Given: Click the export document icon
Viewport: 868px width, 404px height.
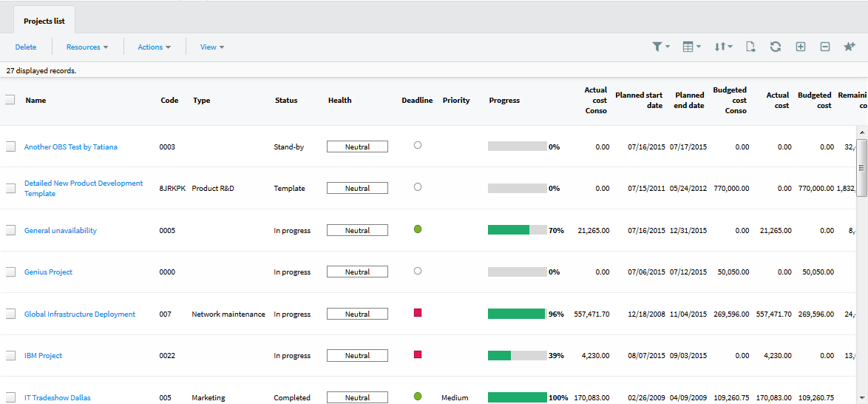Looking at the screenshot, I should point(750,47).
